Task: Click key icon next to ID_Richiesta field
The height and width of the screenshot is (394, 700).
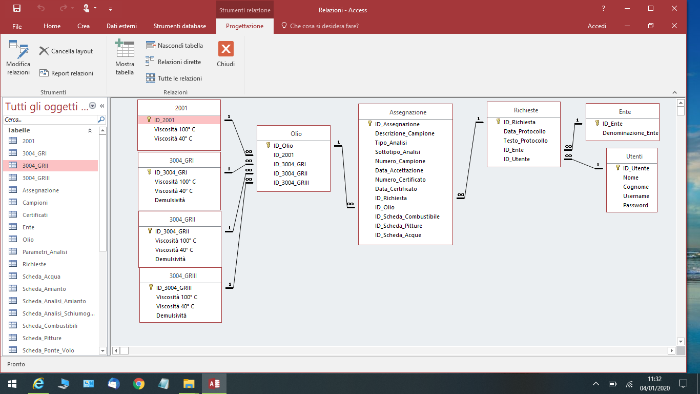Action: pyautogui.click(x=498, y=121)
